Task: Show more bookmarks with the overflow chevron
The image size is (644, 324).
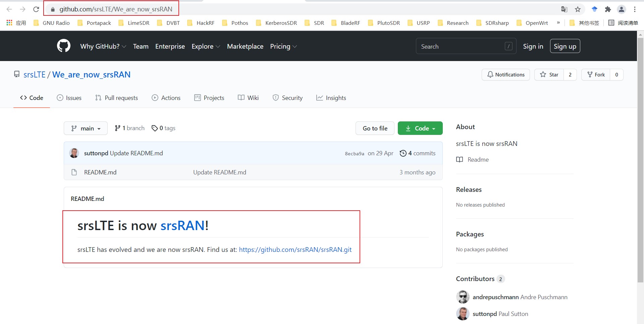Action: click(x=558, y=23)
